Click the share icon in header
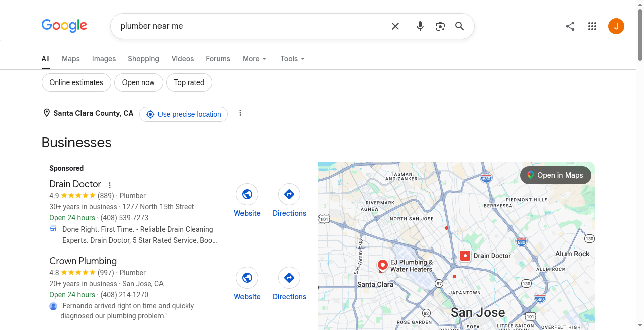The height and width of the screenshot is (330, 644). tap(570, 26)
